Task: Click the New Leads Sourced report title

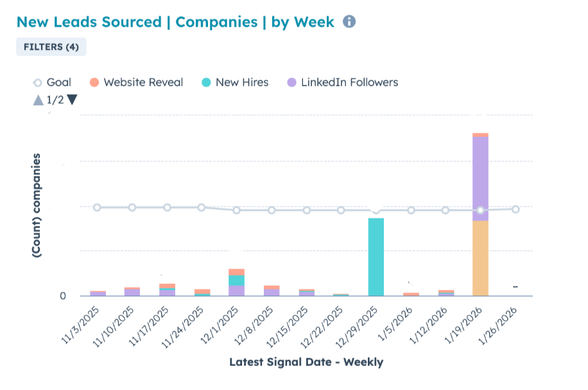Action: tap(175, 22)
